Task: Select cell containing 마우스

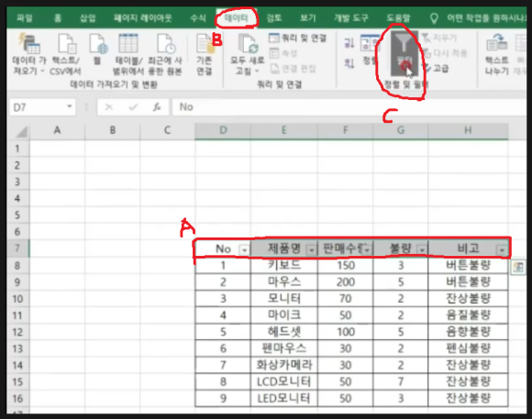Action: [x=284, y=281]
